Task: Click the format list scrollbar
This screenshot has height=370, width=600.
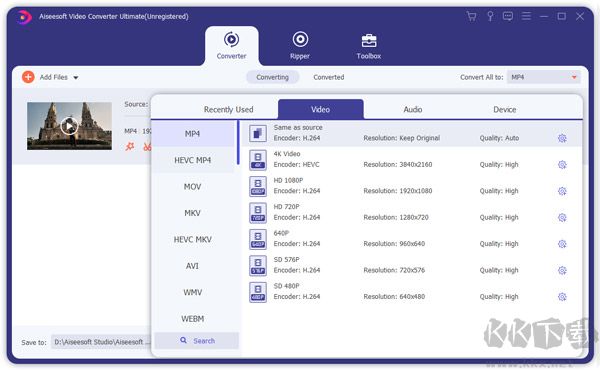Action: click(x=238, y=142)
